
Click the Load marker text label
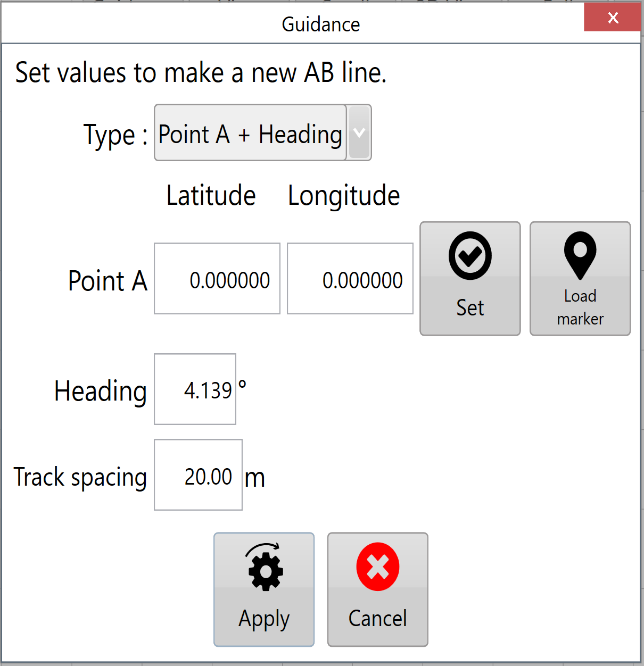580,307
